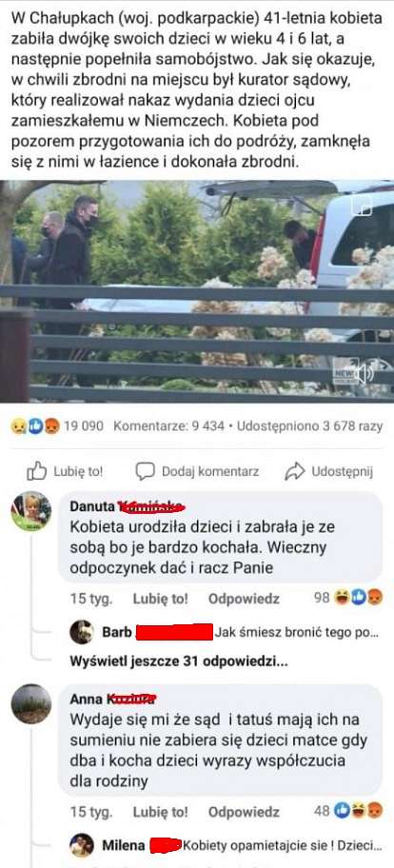Image resolution: width=394 pixels, height=868 pixels.
Task: View the 98 reactions on Danuta's comment
Action: coord(348,598)
